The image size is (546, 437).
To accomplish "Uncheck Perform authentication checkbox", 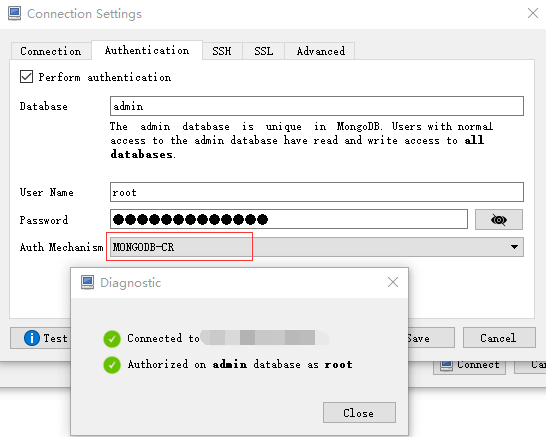I will (26, 77).
